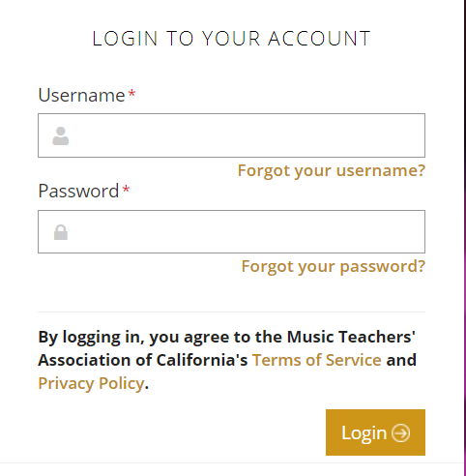The height and width of the screenshot is (476, 466).
Task: Open the Privacy Policy link
Action: pyautogui.click(x=91, y=383)
